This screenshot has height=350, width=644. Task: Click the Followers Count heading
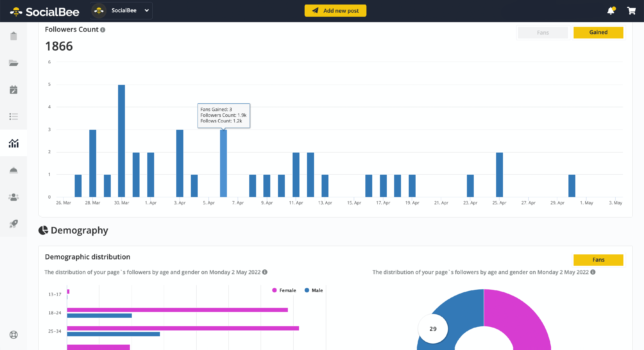[x=72, y=29]
